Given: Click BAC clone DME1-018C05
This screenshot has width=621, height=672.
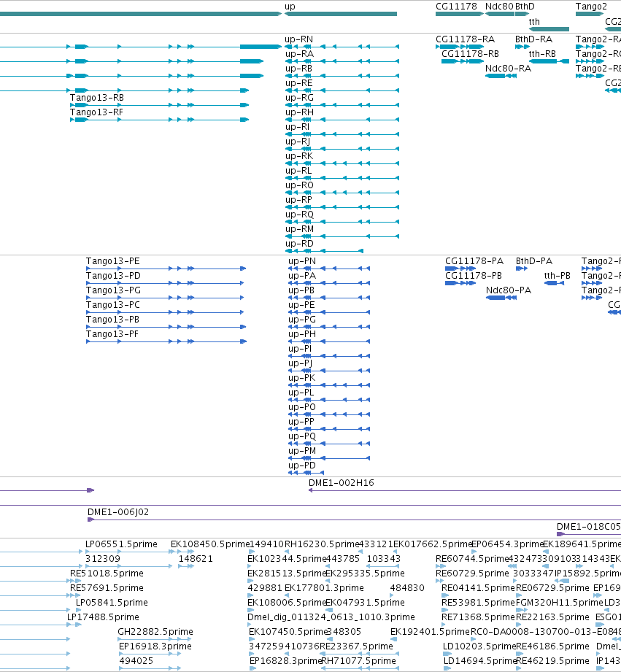Looking at the screenshot, I should pos(589,534).
